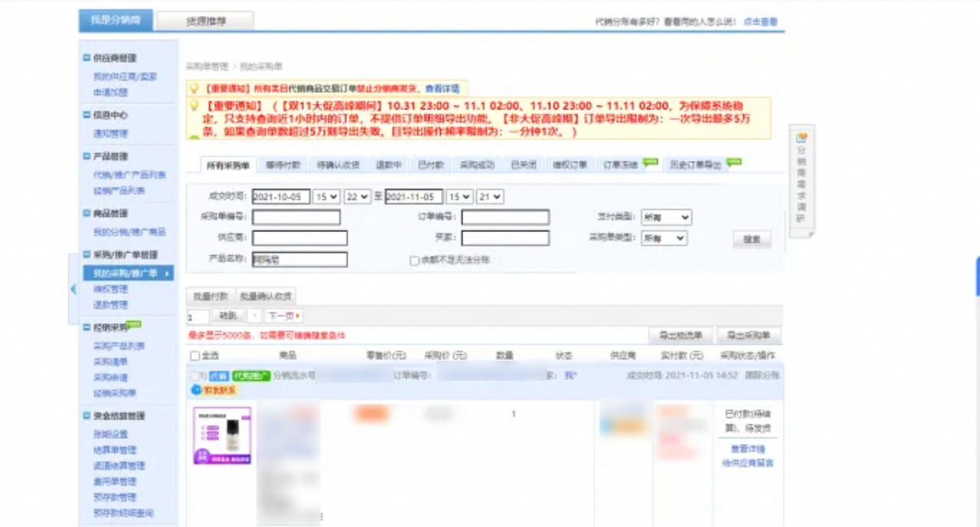This screenshot has width=980, height=527.
Task: Check the 全选 select-all checkbox
Action: coord(194,356)
